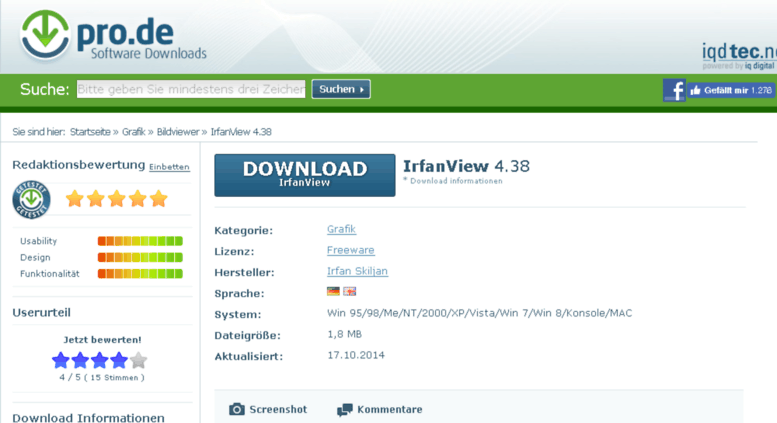Click the first gold editorial rating star

tap(74, 199)
